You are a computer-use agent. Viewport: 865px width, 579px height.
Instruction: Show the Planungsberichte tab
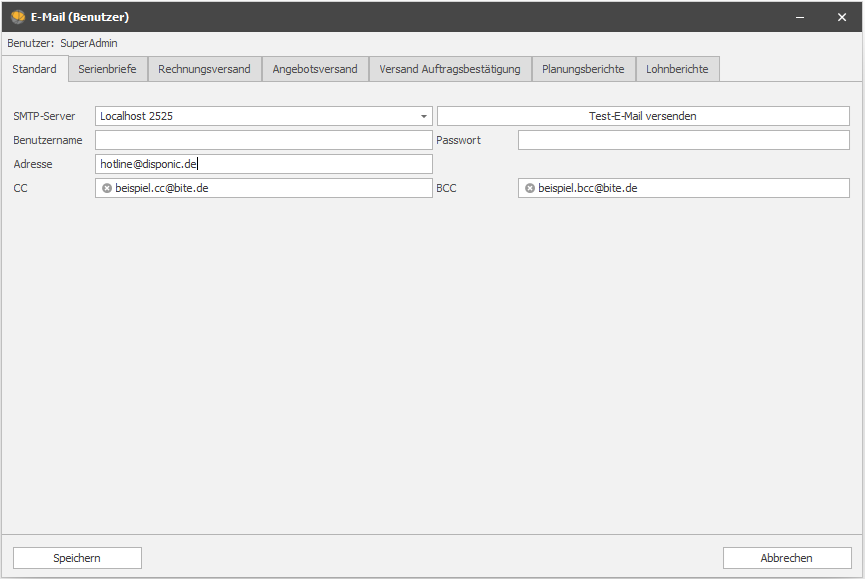582,69
